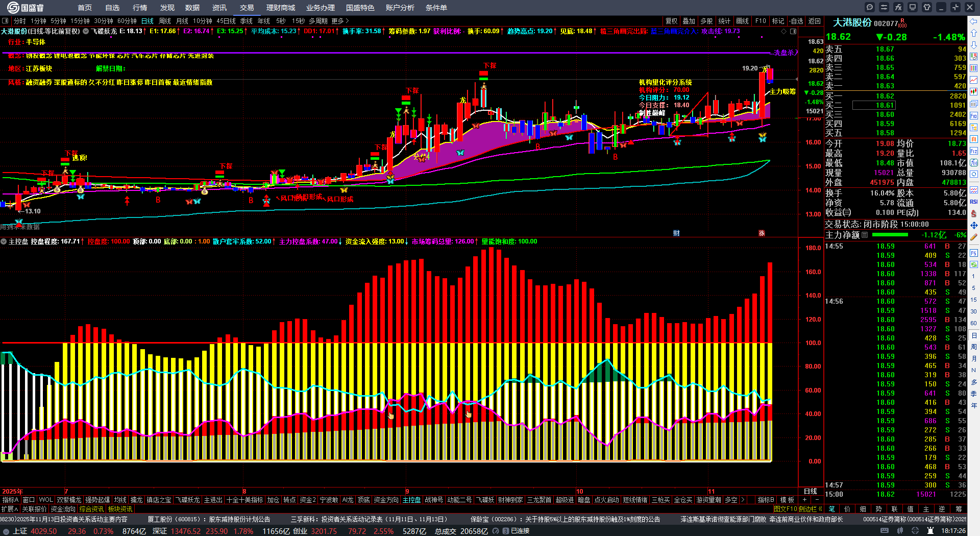Click the screen layout icon in title bar
This screenshot has width=980, height=536.
point(913,7)
